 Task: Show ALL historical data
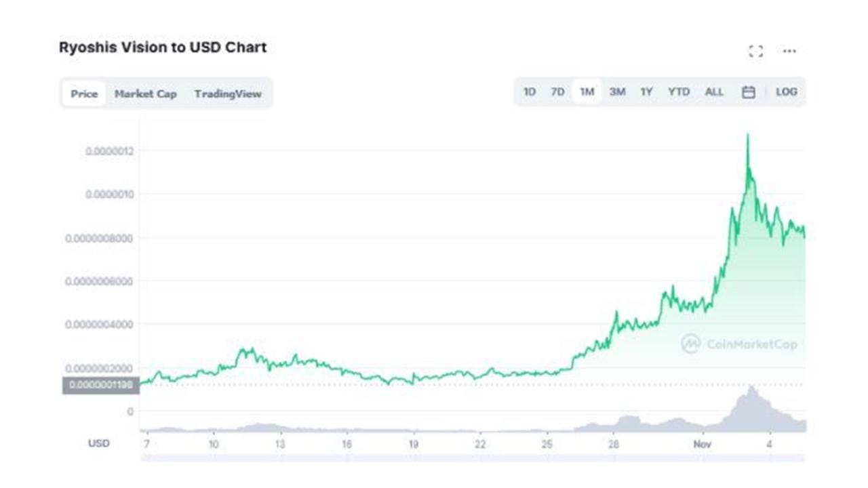point(714,91)
